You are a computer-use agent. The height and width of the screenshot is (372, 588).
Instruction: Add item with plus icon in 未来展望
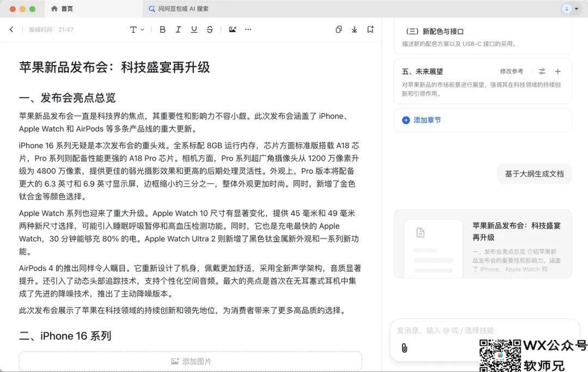point(558,71)
